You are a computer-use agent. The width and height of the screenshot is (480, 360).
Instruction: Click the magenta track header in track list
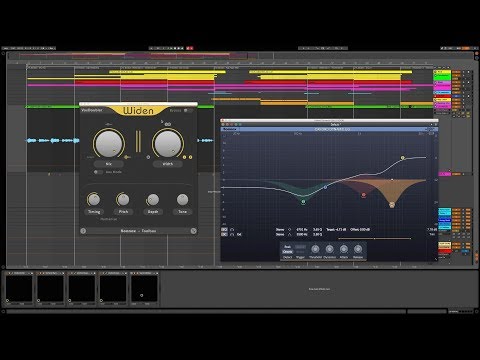pyautogui.click(x=442, y=87)
